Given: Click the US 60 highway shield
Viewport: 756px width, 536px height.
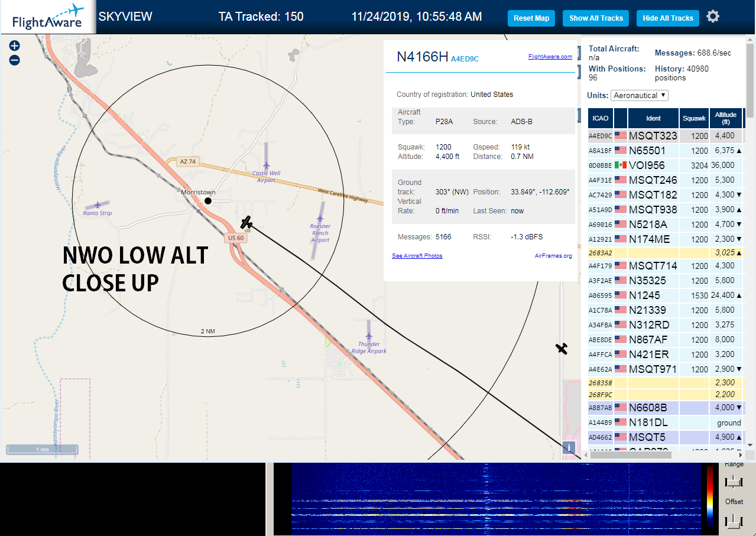Looking at the screenshot, I should click(x=235, y=238).
